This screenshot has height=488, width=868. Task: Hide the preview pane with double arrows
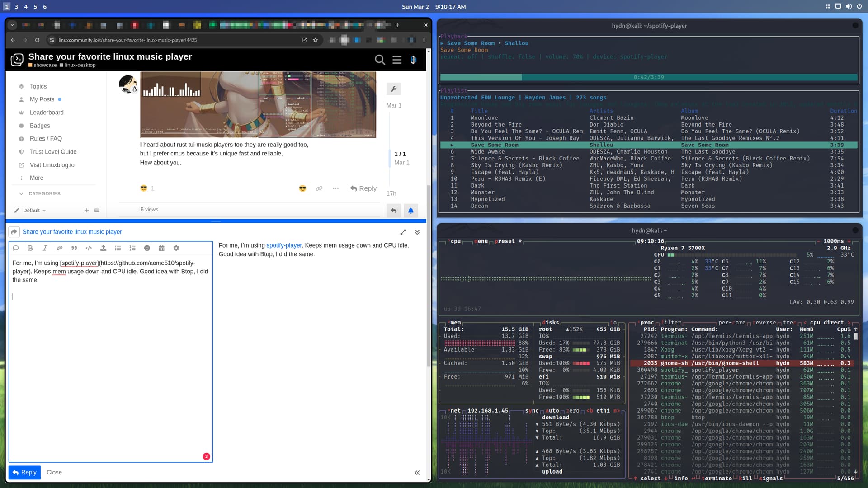[x=417, y=473]
